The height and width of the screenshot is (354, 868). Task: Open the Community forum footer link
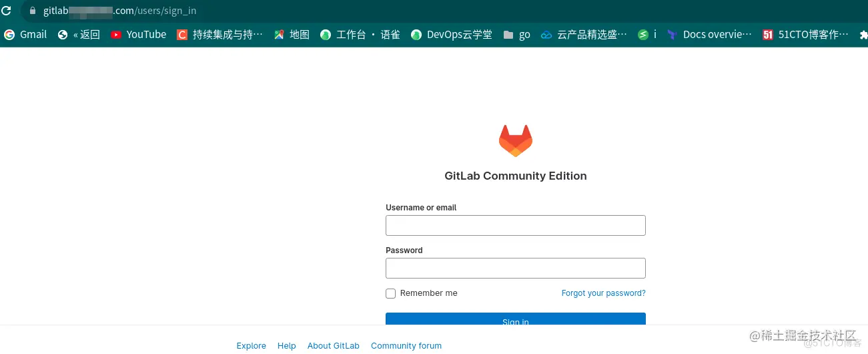[406, 346]
